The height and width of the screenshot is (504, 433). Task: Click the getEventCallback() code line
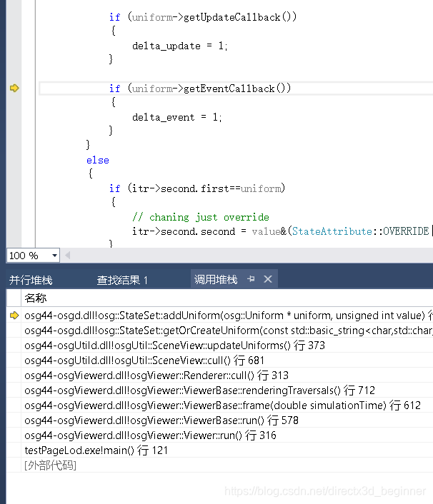[200, 89]
